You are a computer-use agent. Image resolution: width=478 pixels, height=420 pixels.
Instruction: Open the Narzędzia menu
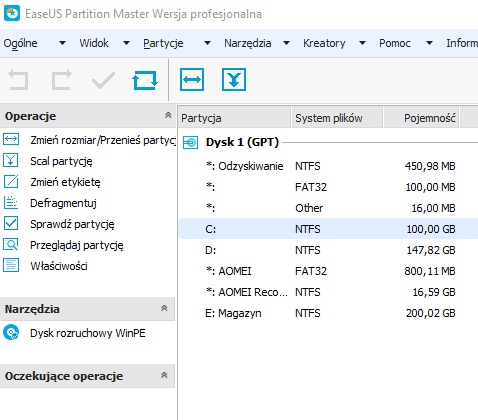pos(248,43)
